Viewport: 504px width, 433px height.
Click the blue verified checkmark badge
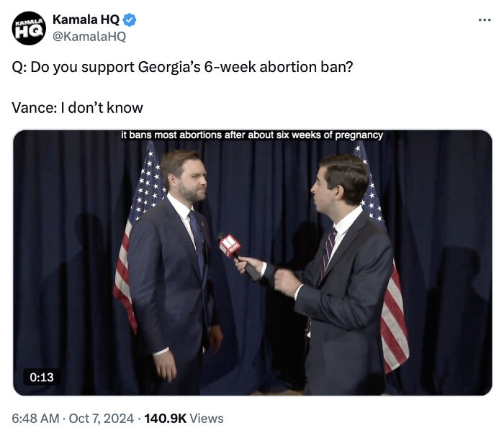(130, 20)
